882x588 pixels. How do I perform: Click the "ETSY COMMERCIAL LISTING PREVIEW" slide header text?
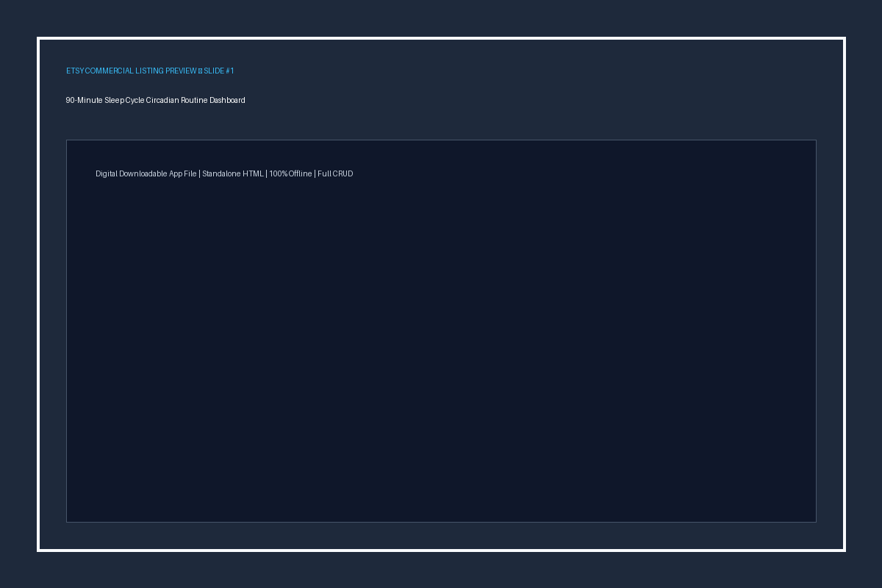click(150, 71)
